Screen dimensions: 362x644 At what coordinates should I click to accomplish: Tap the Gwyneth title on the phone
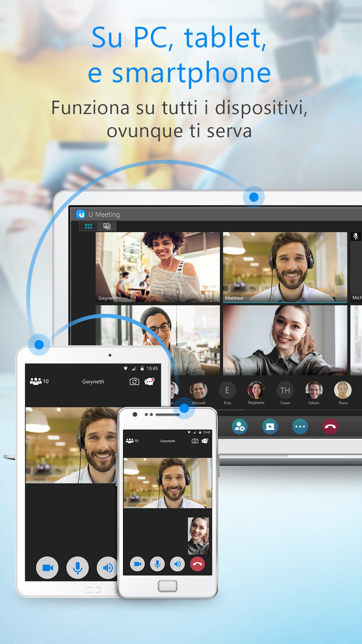tap(168, 441)
